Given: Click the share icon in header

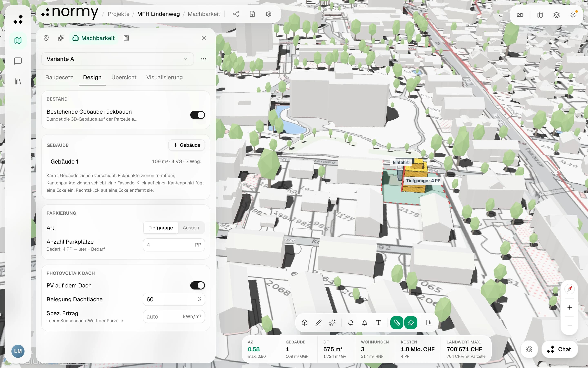Looking at the screenshot, I should pyautogui.click(x=236, y=14).
